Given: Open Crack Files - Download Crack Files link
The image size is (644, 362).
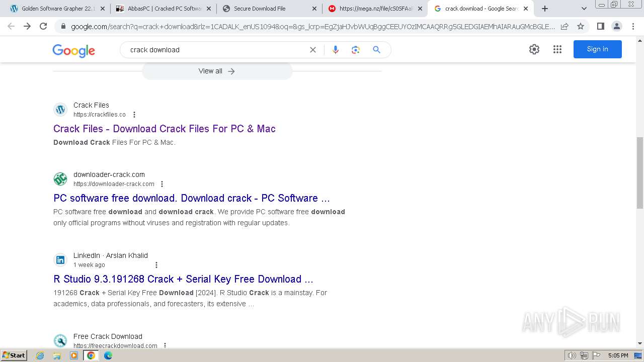Looking at the screenshot, I should [x=165, y=129].
